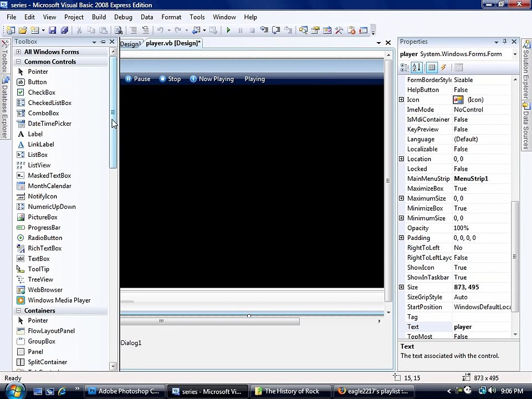
Task: Click the Break All pause icon
Action: (240, 30)
